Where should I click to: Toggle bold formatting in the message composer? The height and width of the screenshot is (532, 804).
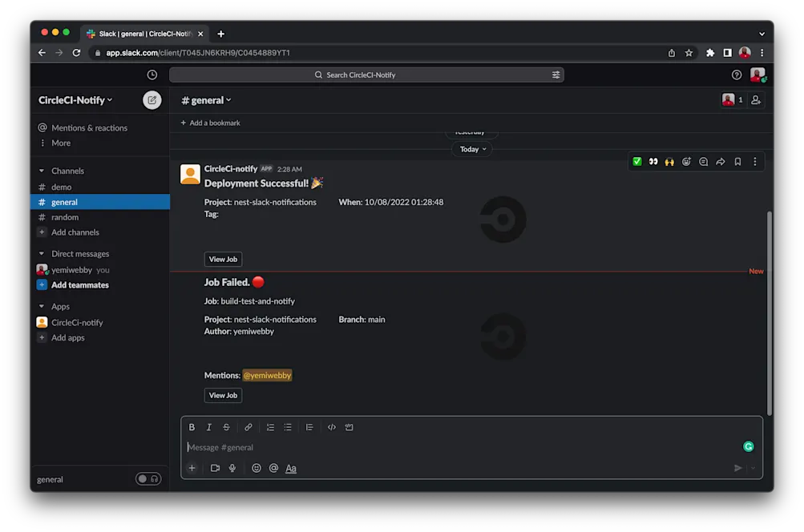pyautogui.click(x=192, y=427)
